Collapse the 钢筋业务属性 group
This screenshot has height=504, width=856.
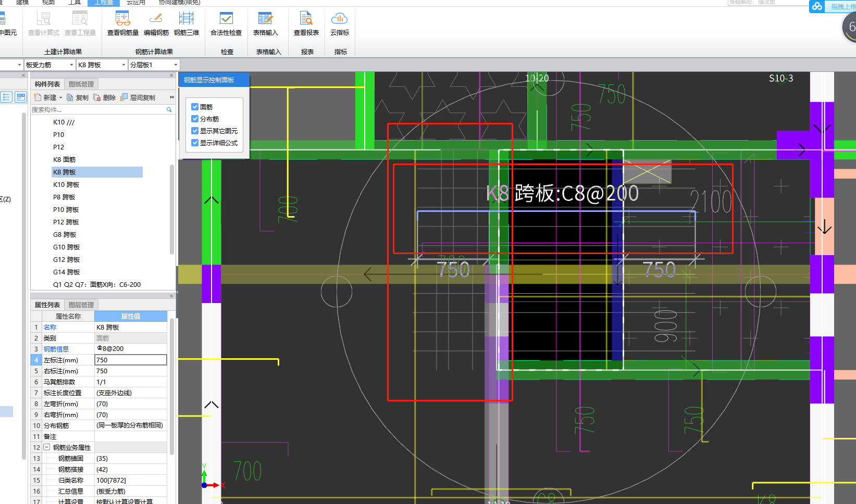click(x=46, y=447)
